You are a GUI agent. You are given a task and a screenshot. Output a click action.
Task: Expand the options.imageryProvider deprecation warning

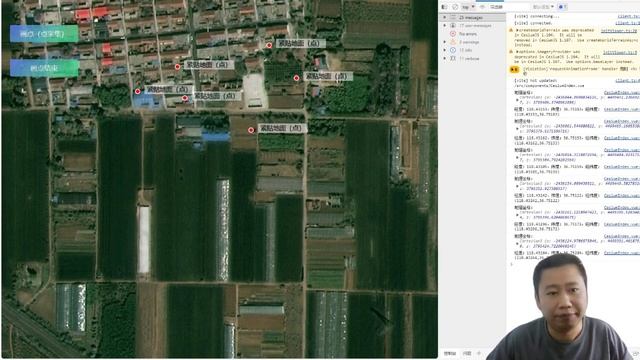coord(517,52)
